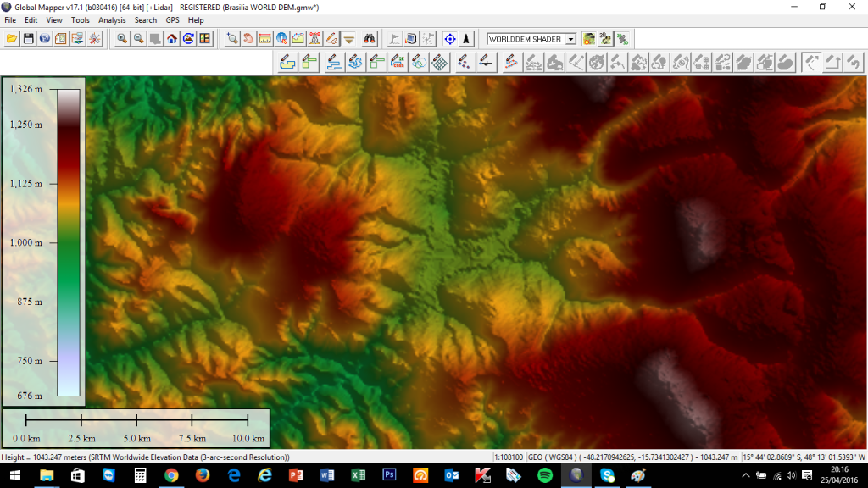Open Search with the binoculars icon
This screenshot has height=488, width=868.
pyautogui.click(x=369, y=38)
